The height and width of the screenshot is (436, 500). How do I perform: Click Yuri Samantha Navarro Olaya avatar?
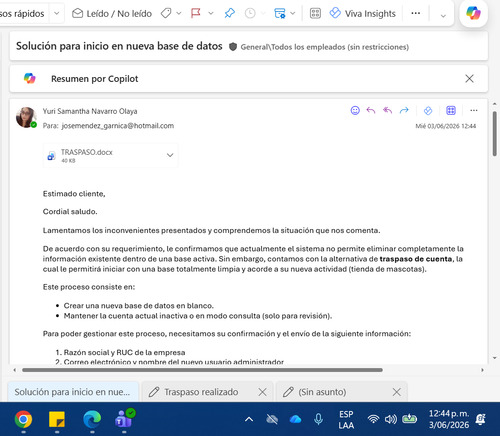point(26,117)
